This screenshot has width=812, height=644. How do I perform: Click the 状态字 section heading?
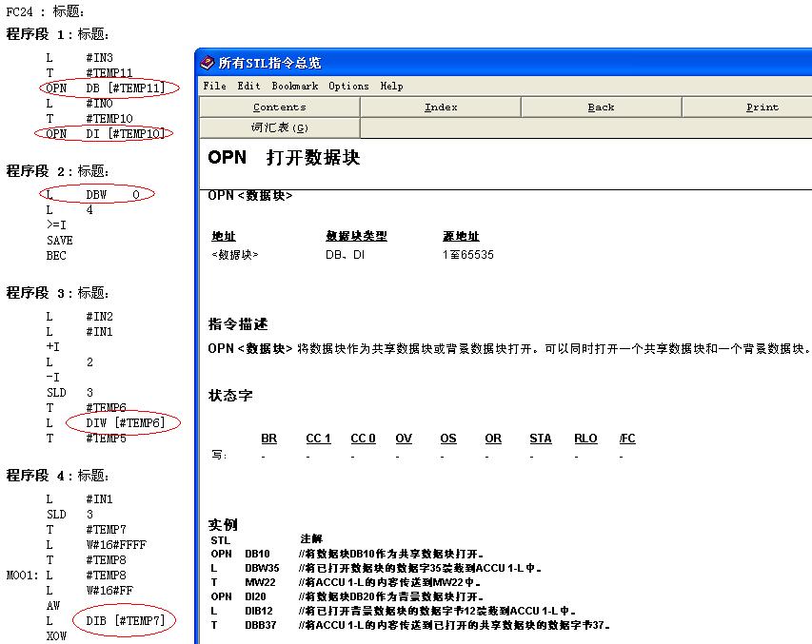coord(230,396)
